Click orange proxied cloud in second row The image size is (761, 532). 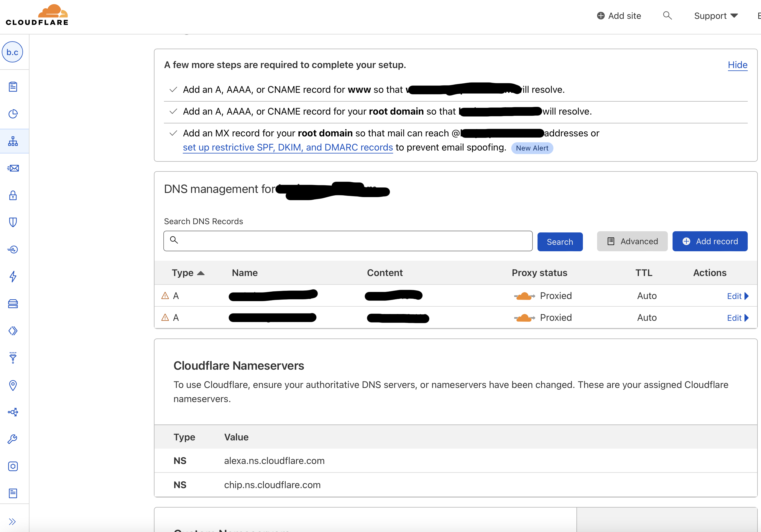(x=524, y=318)
